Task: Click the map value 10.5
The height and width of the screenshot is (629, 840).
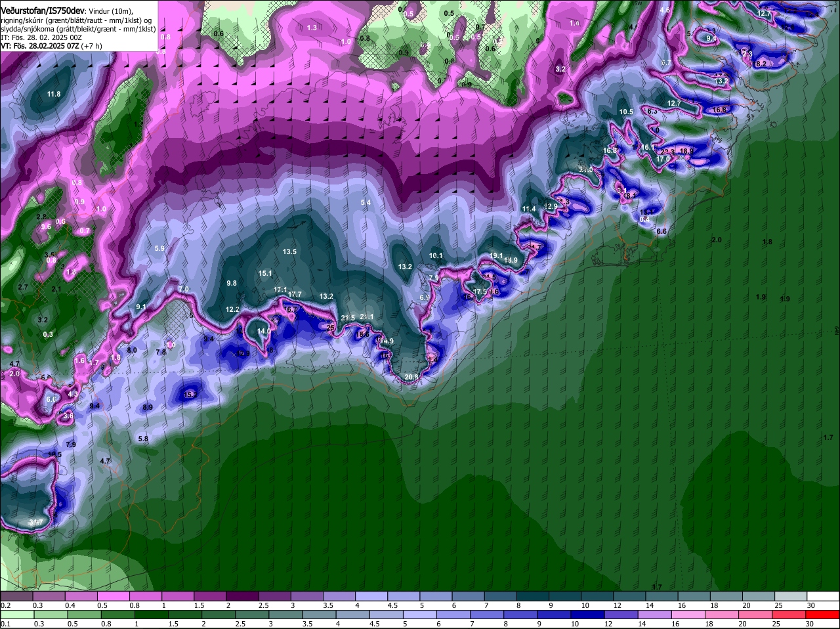Action: click(626, 112)
